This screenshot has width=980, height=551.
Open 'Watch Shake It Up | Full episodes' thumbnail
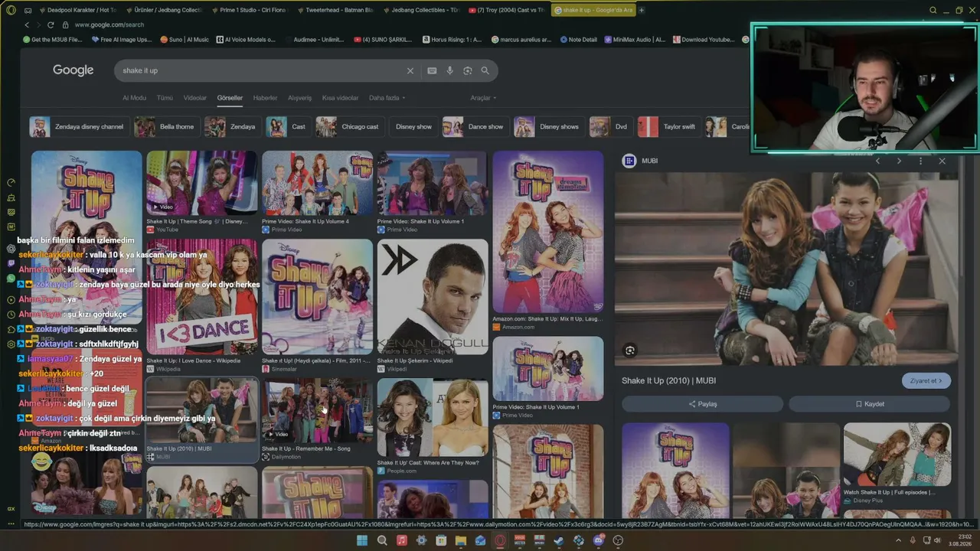[x=897, y=455]
